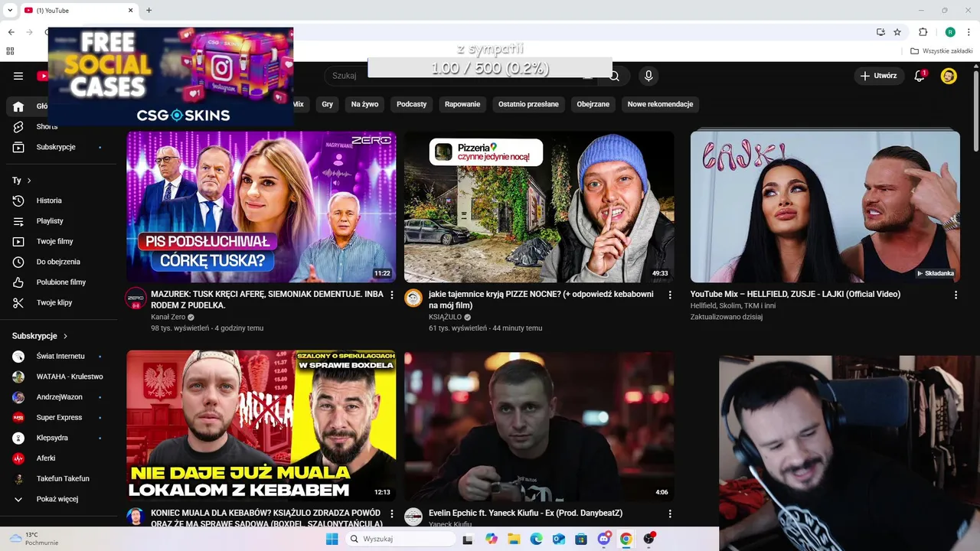Open the YouTube account avatar menu
Image resolution: width=980 pixels, height=551 pixels.
(x=949, y=76)
